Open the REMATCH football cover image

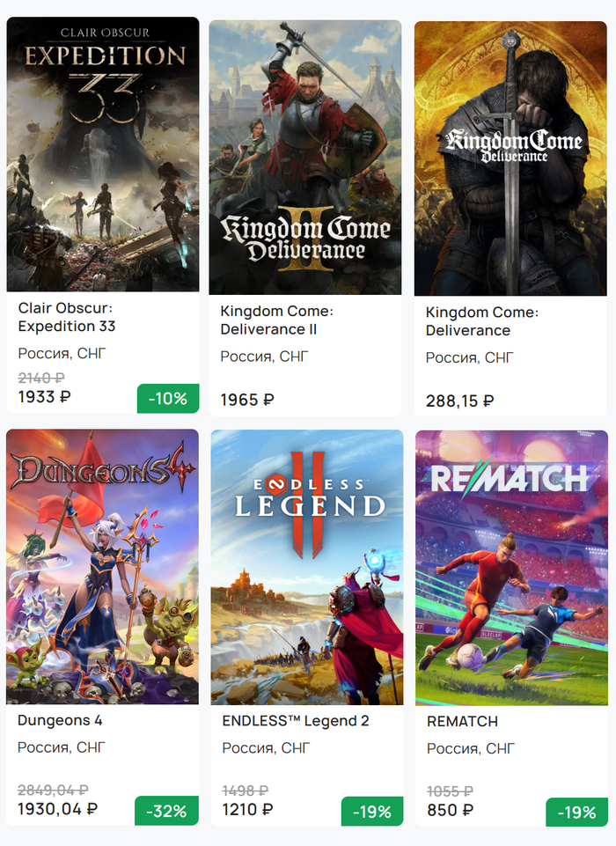coord(511,567)
